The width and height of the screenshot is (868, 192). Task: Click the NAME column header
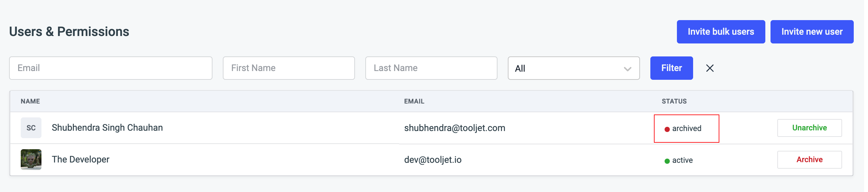point(30,101)
